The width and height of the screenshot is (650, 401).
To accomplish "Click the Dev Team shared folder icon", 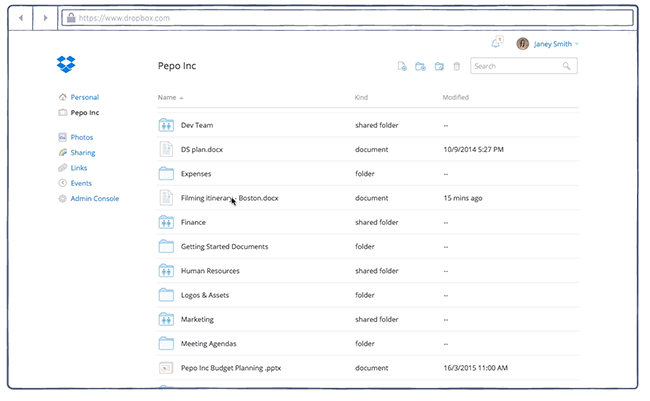I will pyautogui.click(x=166, y=125).
